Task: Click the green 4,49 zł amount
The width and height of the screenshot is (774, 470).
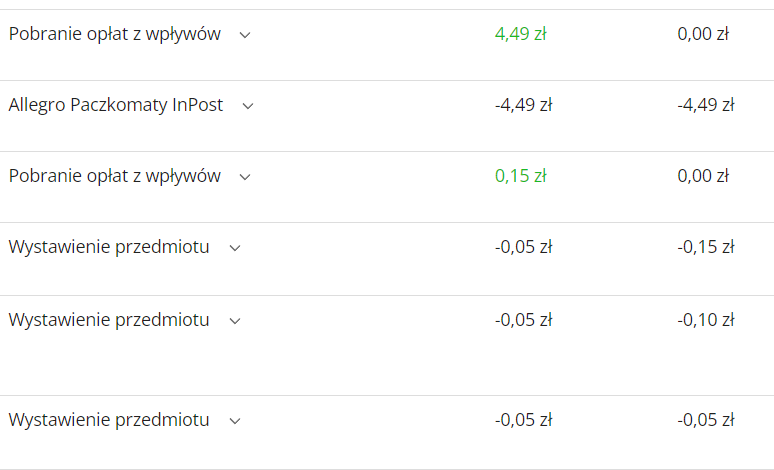Action: point(520,34)
